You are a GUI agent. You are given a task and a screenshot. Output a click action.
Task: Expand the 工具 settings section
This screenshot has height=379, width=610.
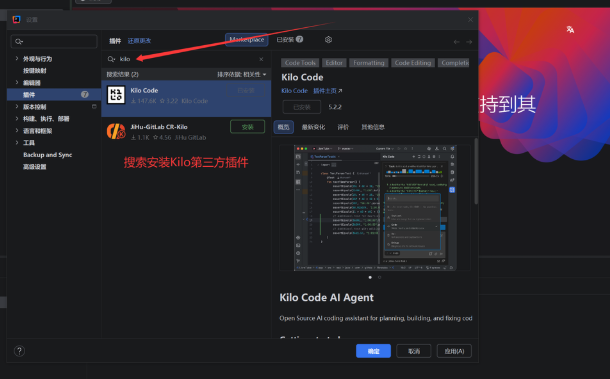pos(17,142)
